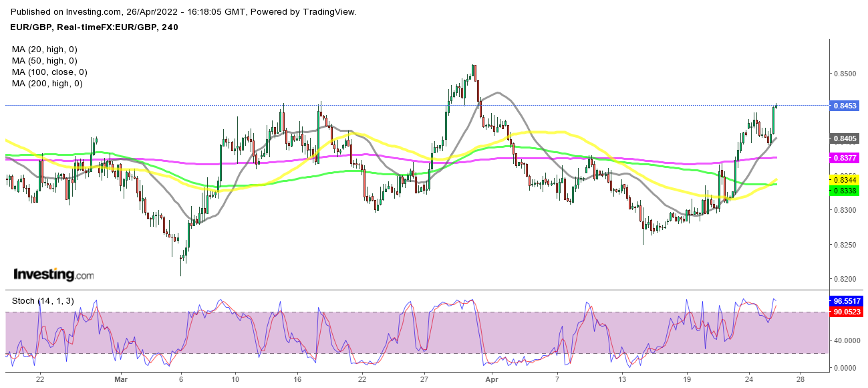Click the EUR/GBP symbol title text
The image size is (868, 388).
(x=95, y=27)
